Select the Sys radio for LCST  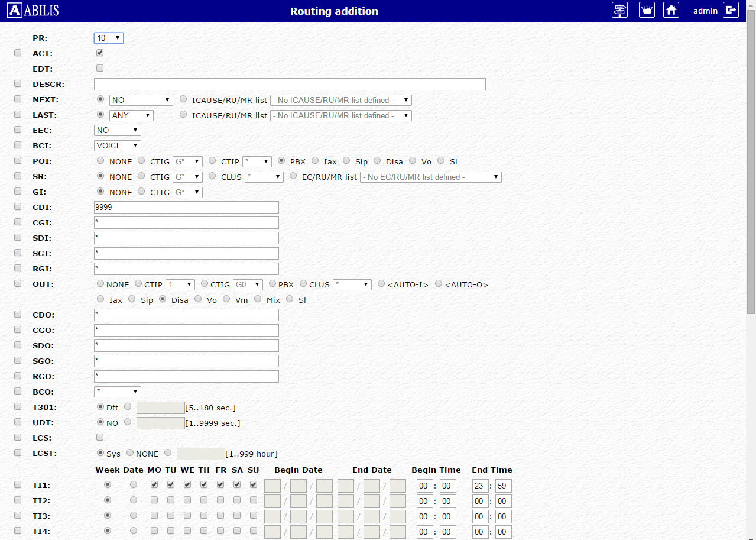[x=100, y=452]
